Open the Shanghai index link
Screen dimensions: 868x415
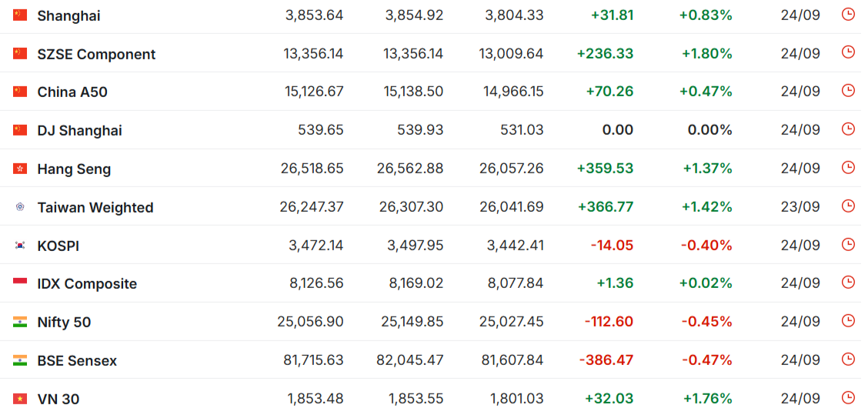(68, 16)
